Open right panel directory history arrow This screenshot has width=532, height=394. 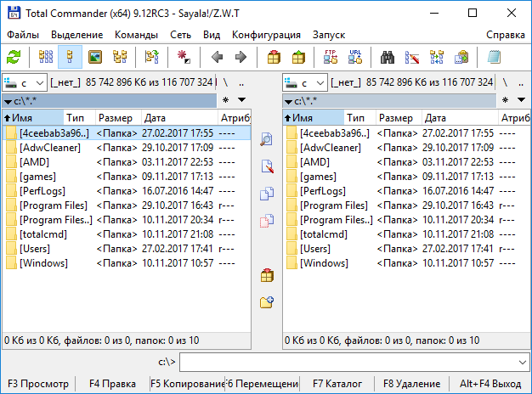[522, 99]
